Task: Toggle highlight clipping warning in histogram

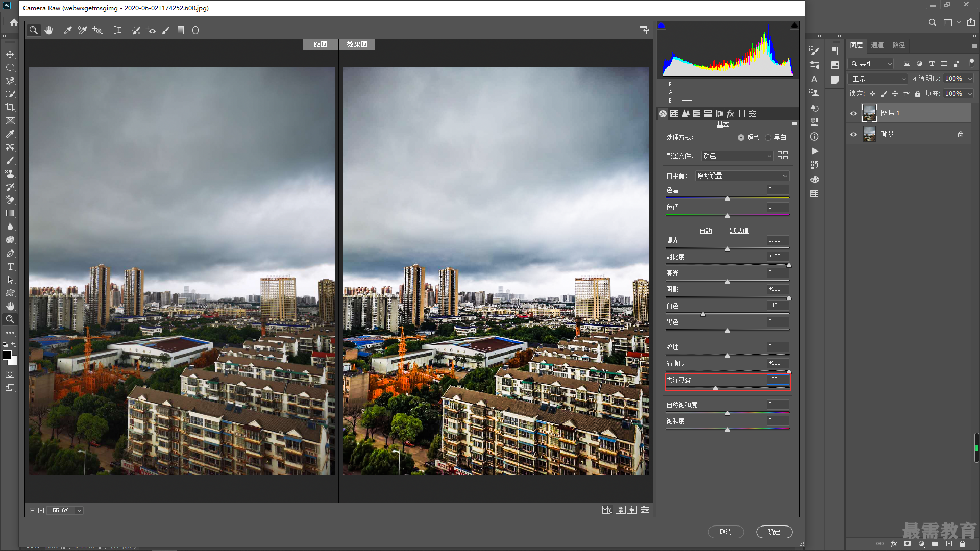Action: pyautogui.click(x=794, y=26)
